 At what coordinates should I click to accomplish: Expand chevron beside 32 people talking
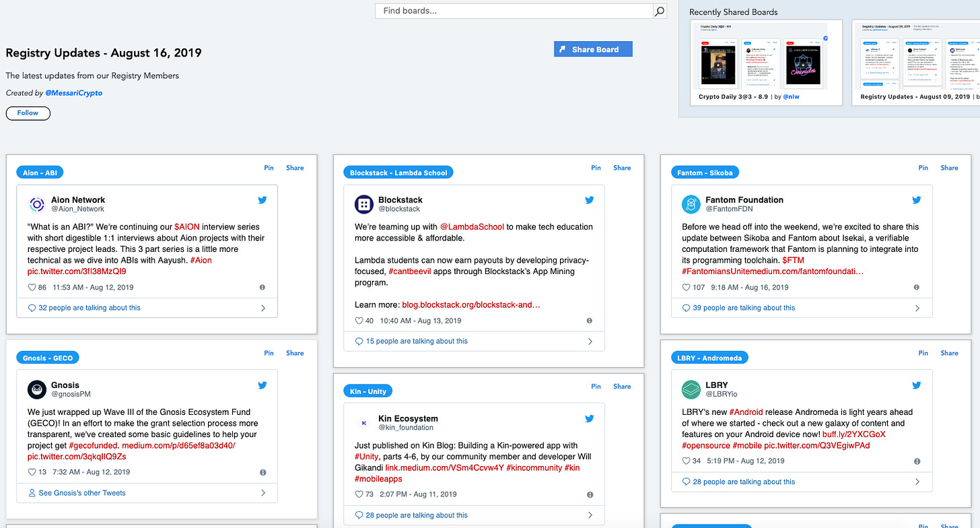coord(263,308)
